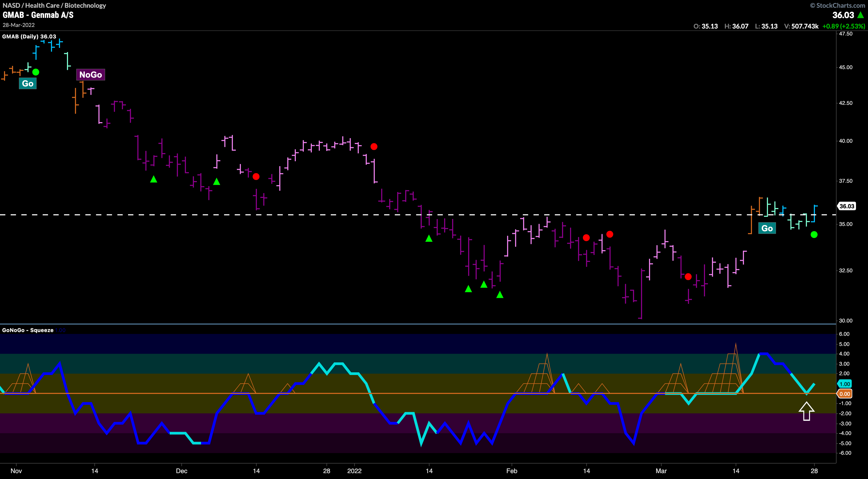Click the green triangle marker in late November

pos(154,179)
